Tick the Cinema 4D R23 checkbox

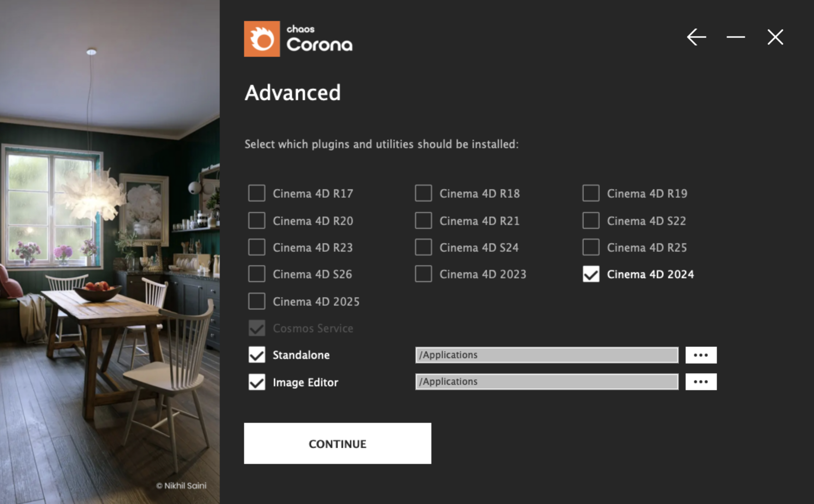pos(257,247)
